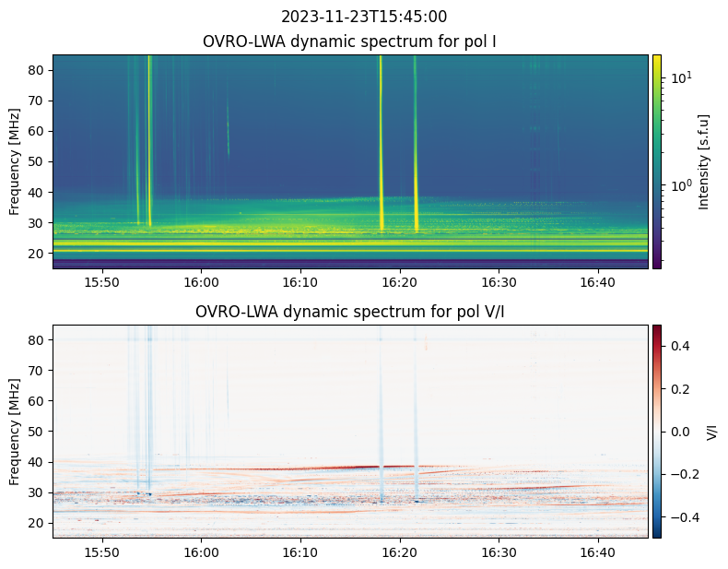This screenshot has height=569, width=728.
Task: Select the pol V/I dynamic spectrum title
Action: (x=350, y=312)
